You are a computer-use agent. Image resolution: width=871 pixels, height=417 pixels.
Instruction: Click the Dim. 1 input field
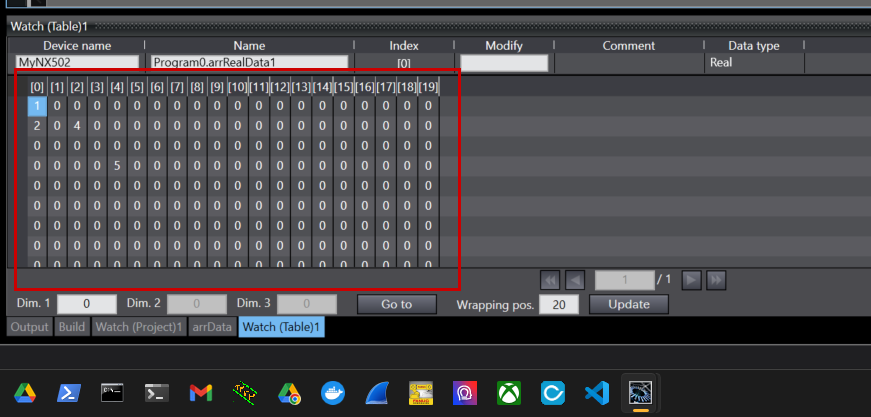pos(87,304)
